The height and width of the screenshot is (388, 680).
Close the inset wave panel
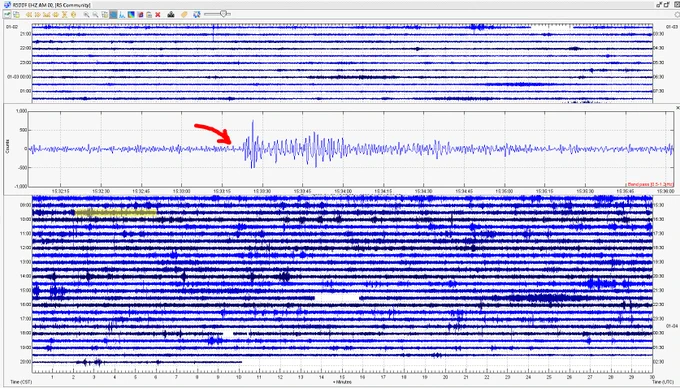click(677, 108)
